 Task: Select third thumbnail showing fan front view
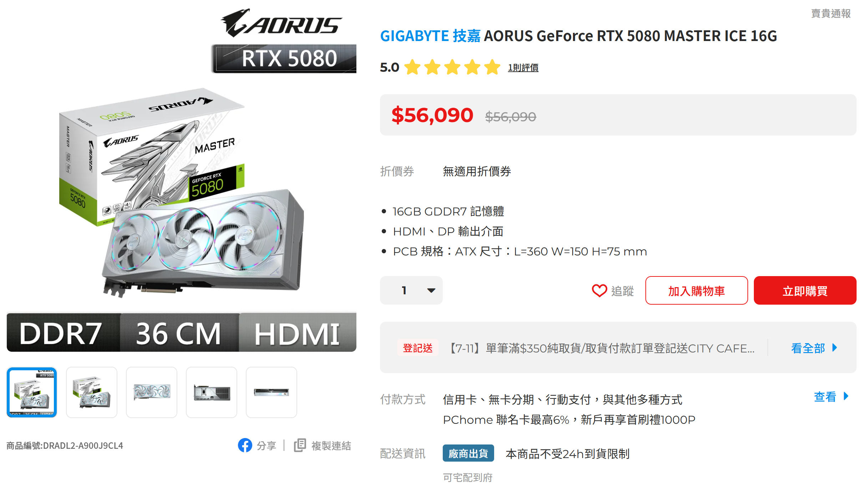coord(152,392)
